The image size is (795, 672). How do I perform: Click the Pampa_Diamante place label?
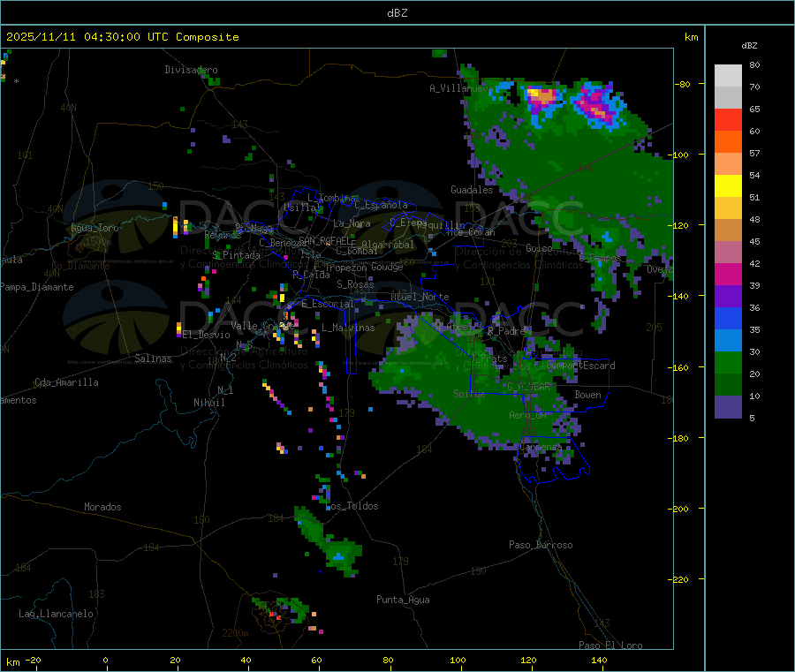(37, 287)
